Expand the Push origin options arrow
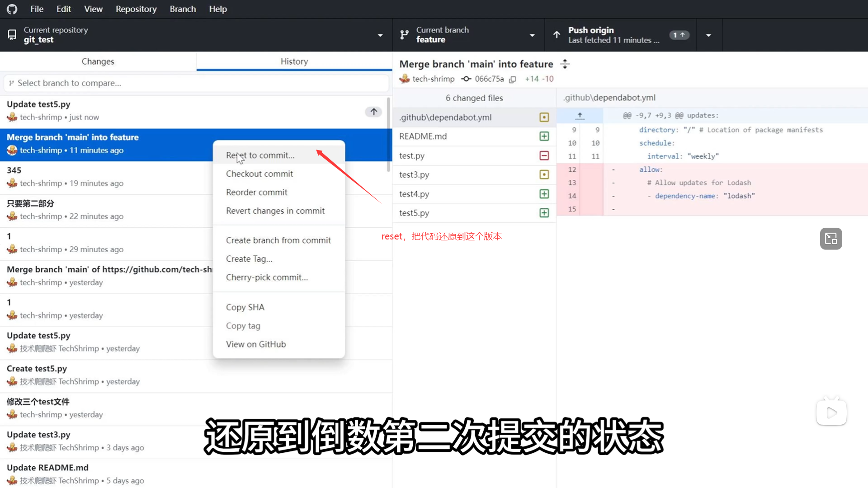Viewport: 868px width, 488px height. pyautogui.click(x=708, y=35)
